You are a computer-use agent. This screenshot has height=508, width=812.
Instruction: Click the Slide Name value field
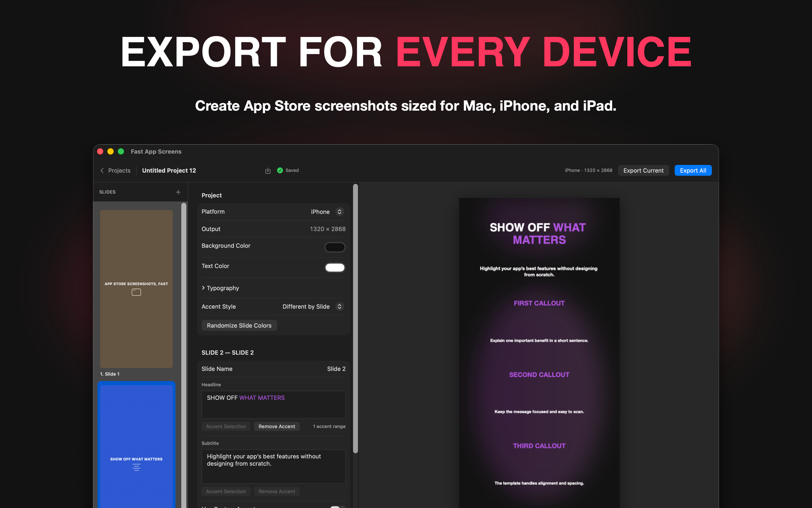tap(336, 369)
